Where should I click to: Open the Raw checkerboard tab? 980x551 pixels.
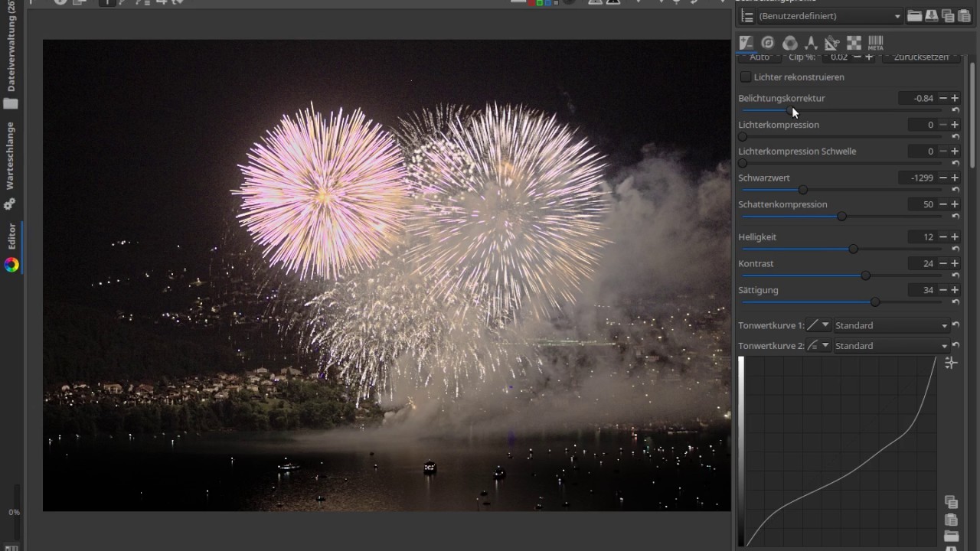click(854, 43)
